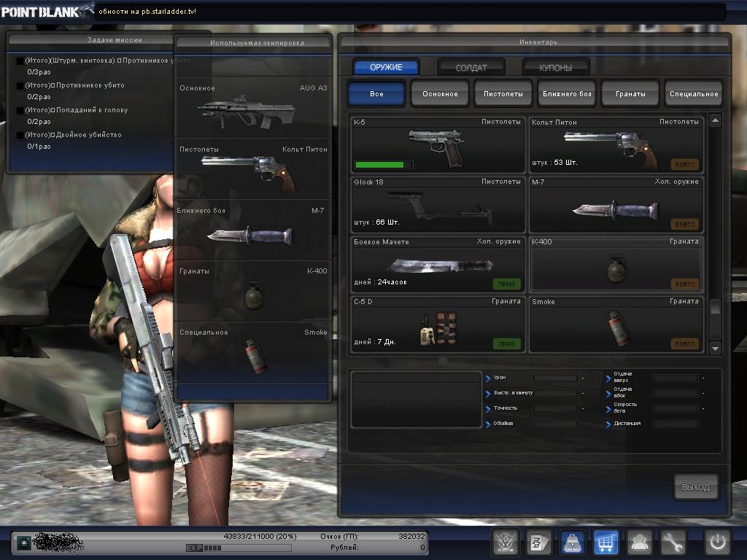Click the inventory scrollbar thumb
Viewport: 747px width, 560px height.
click(715, 308)
